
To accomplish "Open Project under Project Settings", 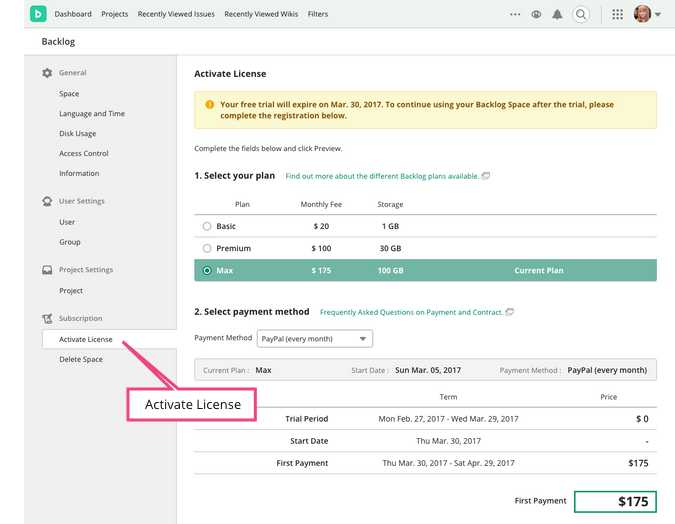I will point(71,290).
